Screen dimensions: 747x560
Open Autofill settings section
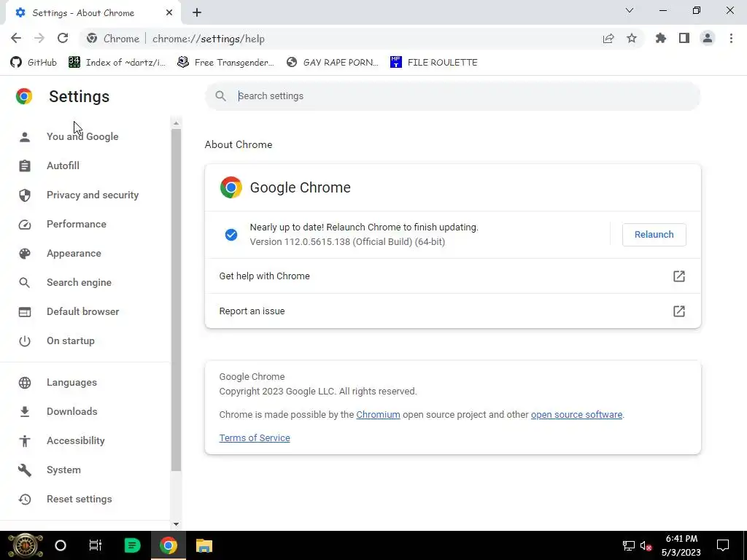[x=63, y=166]
